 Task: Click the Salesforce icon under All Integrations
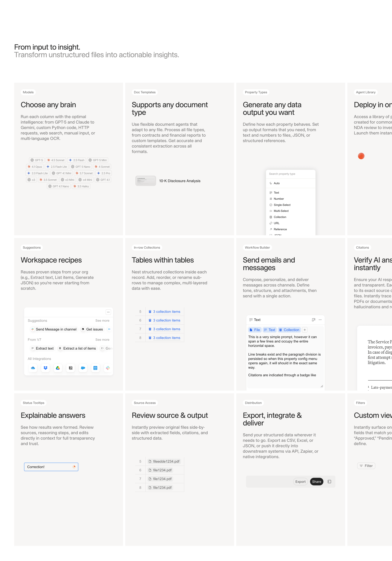click(83, 368)
